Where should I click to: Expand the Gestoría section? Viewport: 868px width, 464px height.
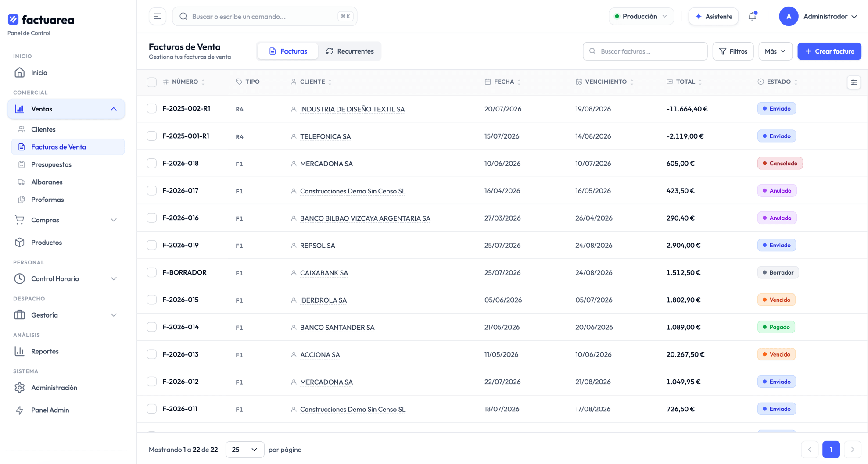114,315
